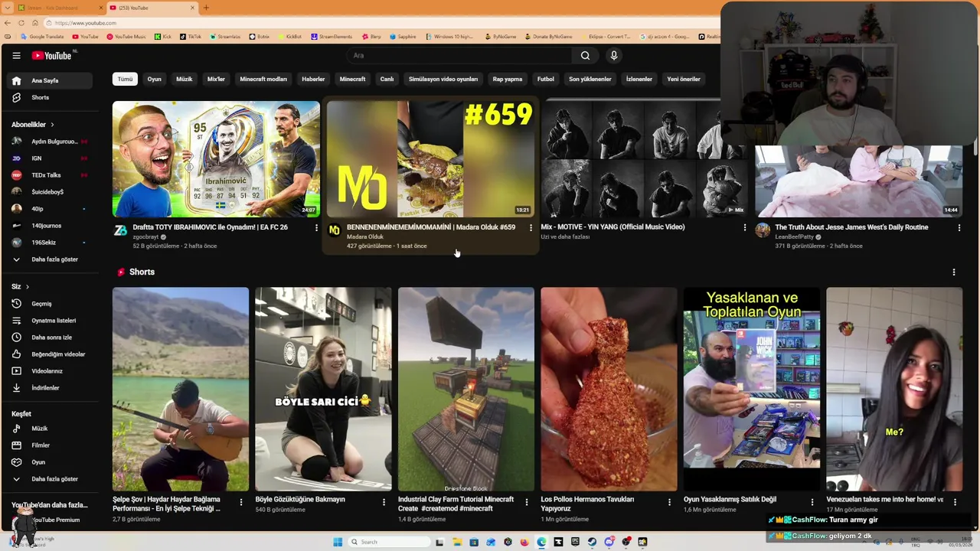The width and height of the screenshot is (980, 551).
Task: Start voice search with microphone icon
Action: coord(613,55)
